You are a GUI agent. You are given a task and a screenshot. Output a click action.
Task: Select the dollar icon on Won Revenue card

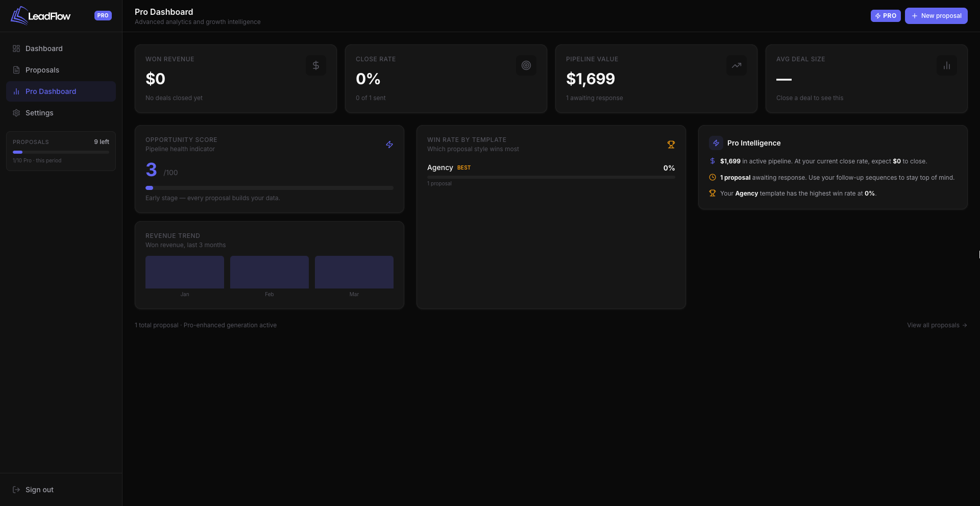pyautogui.click(x=315, y=65)
